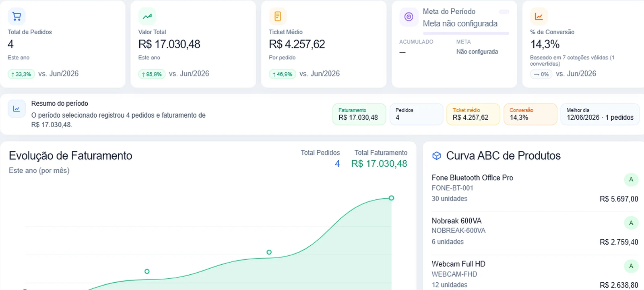This screenshot has height=290, width=644.
Task: Click the line chart icon beside Resumo do período
Action: (x=17, y=109)
